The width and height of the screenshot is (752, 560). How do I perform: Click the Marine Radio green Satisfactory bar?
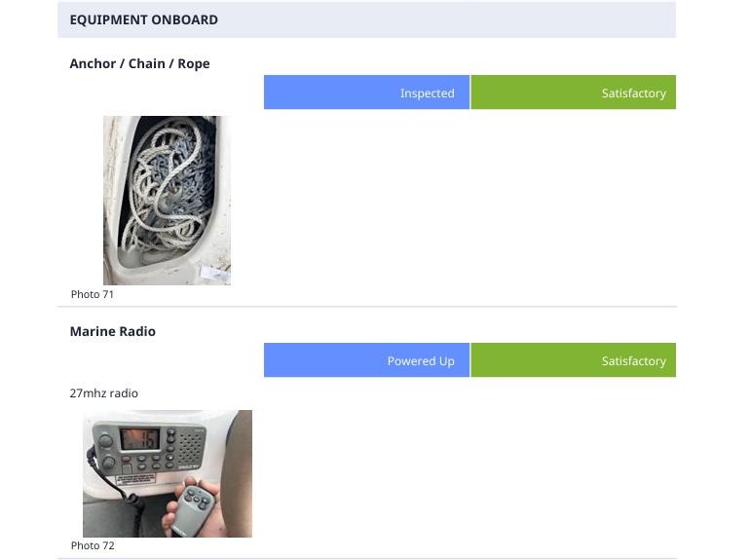(x=573, y=360)
